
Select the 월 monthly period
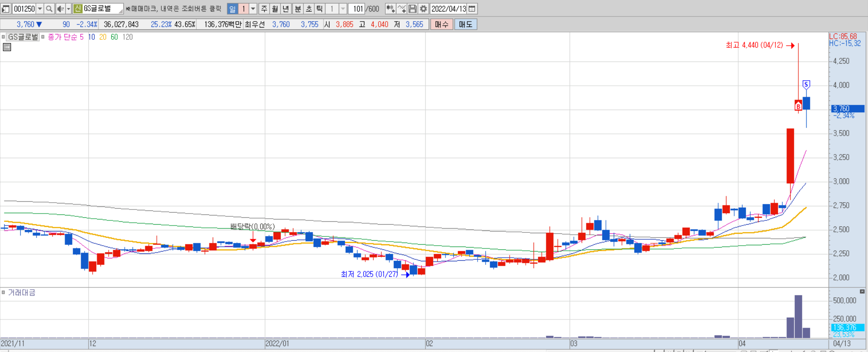[x=275, y=9]
